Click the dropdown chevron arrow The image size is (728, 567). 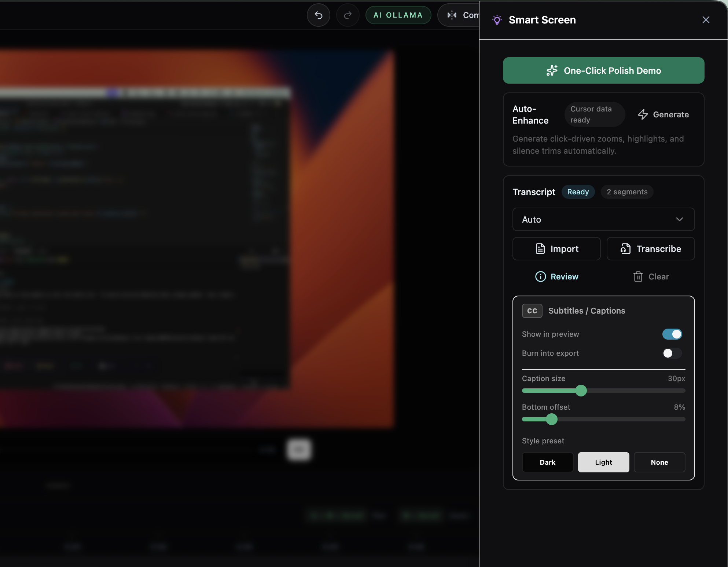point(679,219)
